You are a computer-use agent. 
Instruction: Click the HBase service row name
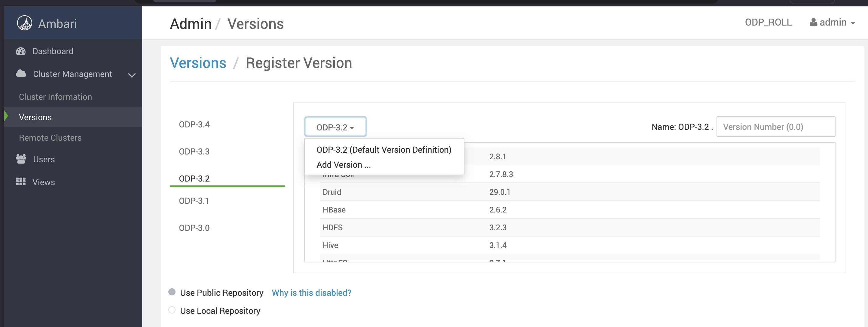(334, 210)
